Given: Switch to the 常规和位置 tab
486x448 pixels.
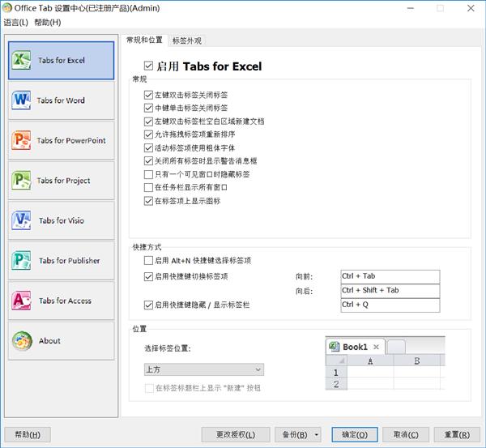Looking at the screenshot, I should 144,40.
